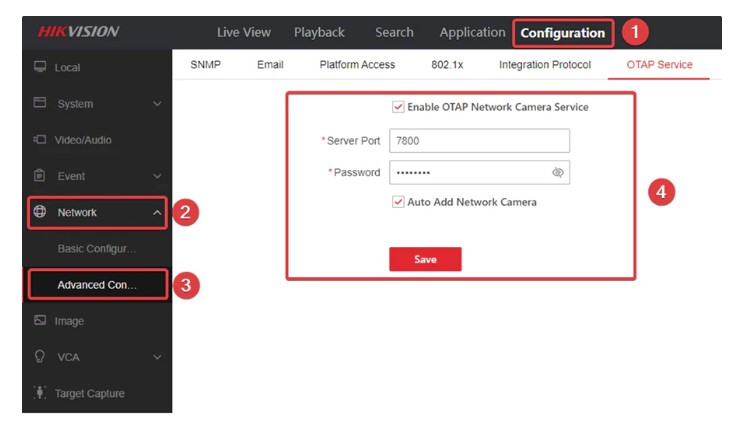The width and height of the screenshot is (755, 430).
Task: Click the Event clipboard icon
Action: pos(40,175)
